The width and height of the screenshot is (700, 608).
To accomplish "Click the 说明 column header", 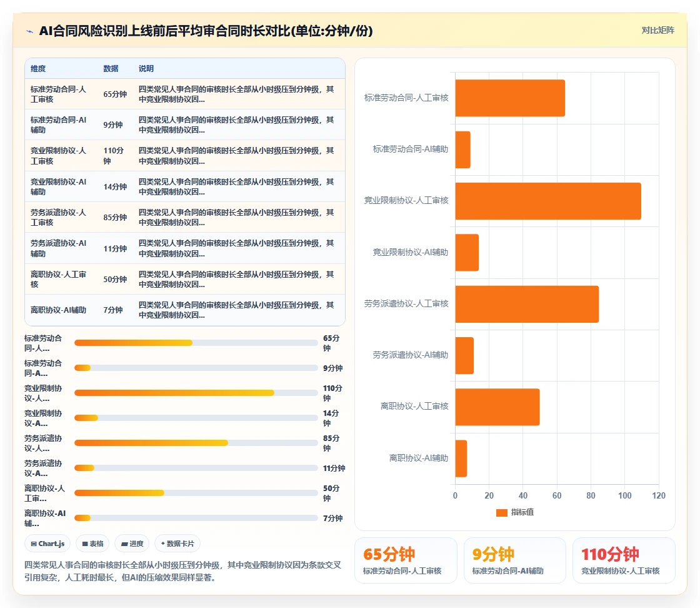I will (x=146, y=69).
